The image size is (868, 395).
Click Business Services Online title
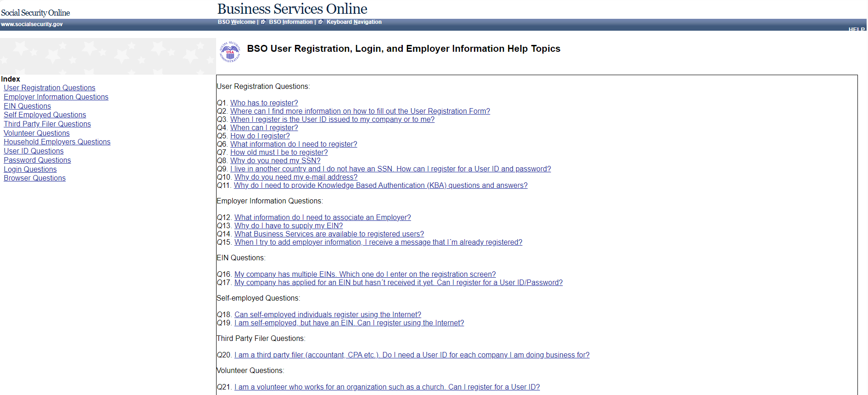(292, 9)
